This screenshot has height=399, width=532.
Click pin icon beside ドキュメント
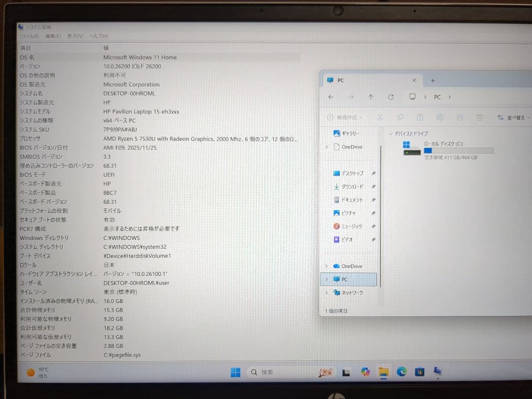(373, 200)
